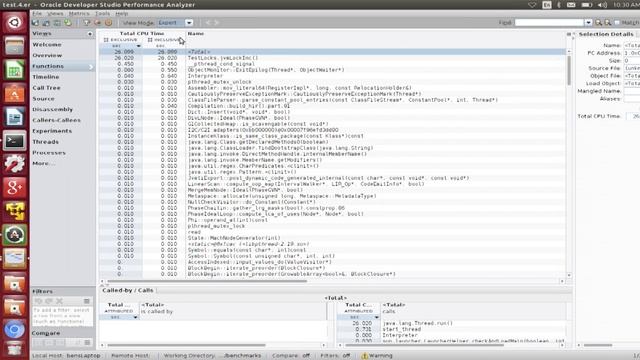Switch to the Experiments view
The image size is (640, 360).
[52, 131]
